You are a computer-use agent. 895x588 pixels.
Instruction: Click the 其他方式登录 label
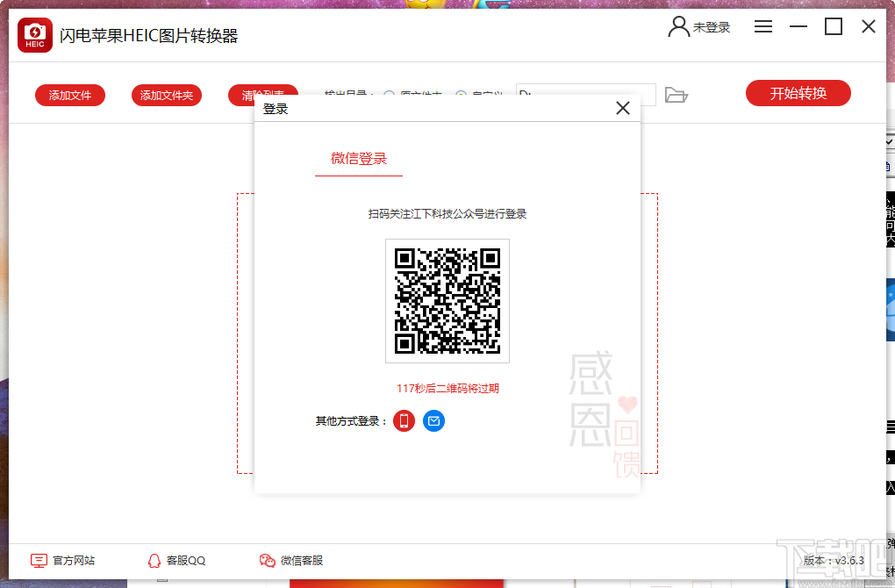(x=351, y=421)
